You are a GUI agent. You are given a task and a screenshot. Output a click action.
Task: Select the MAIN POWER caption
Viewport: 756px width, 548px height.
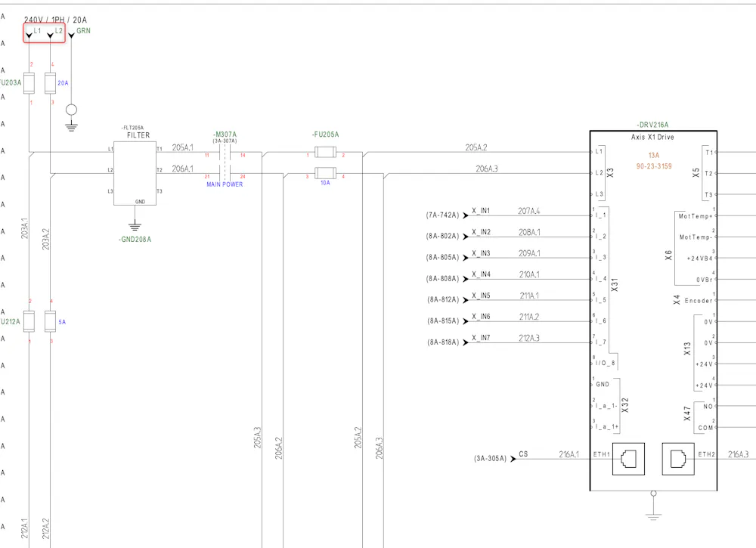[x=225, y=184]
